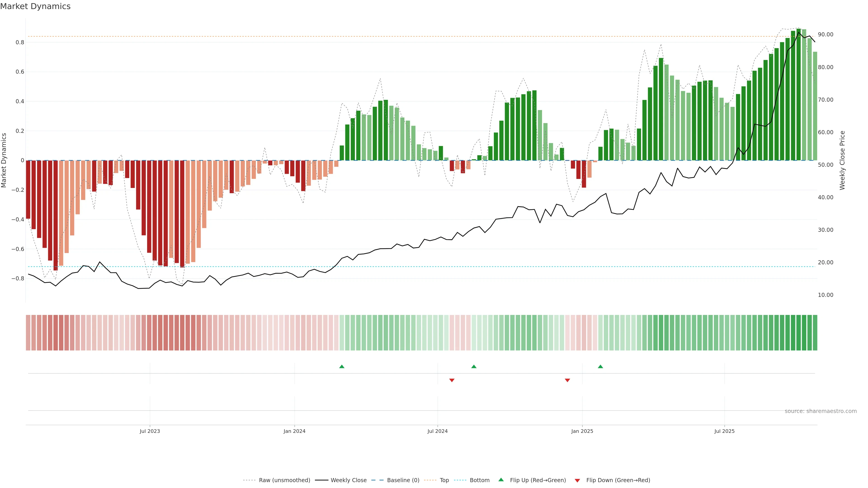The width and height of the screenshot is (868, 488).
Task: Click the Jul 2025 axis label
Action: click(724, 431)
